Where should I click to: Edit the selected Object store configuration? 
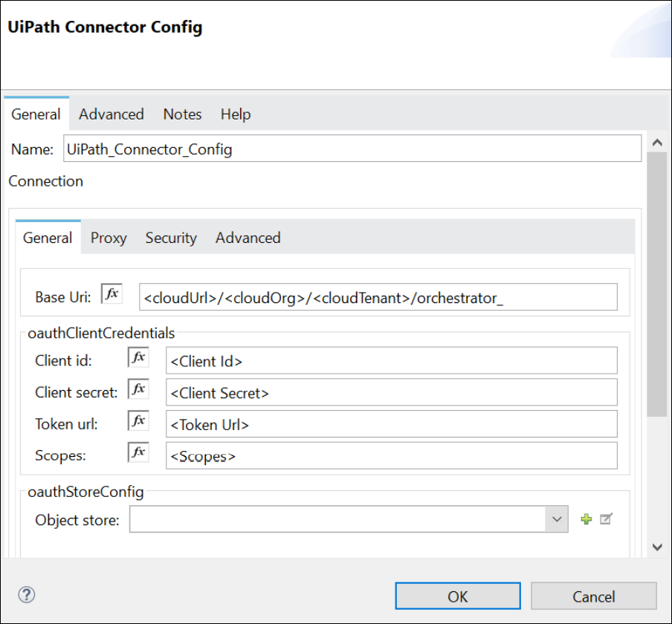click(x=606, y=520)
